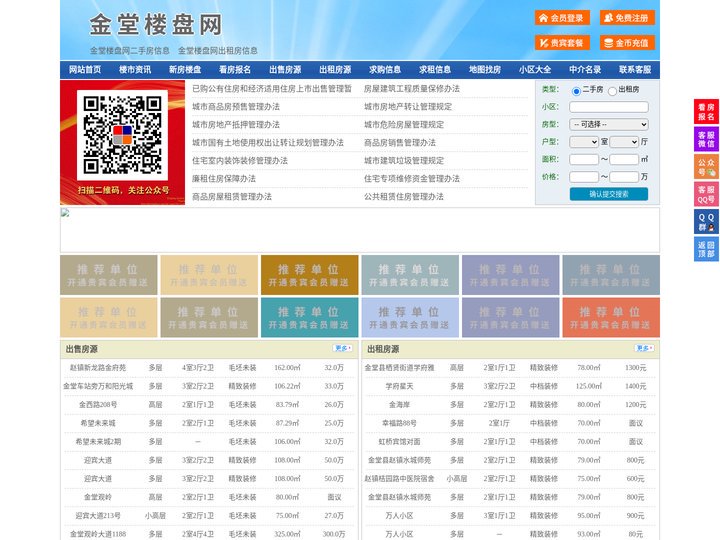
Task: Open 住宅室内装饰装修管理办法 link
Action: tap(240, 161)
